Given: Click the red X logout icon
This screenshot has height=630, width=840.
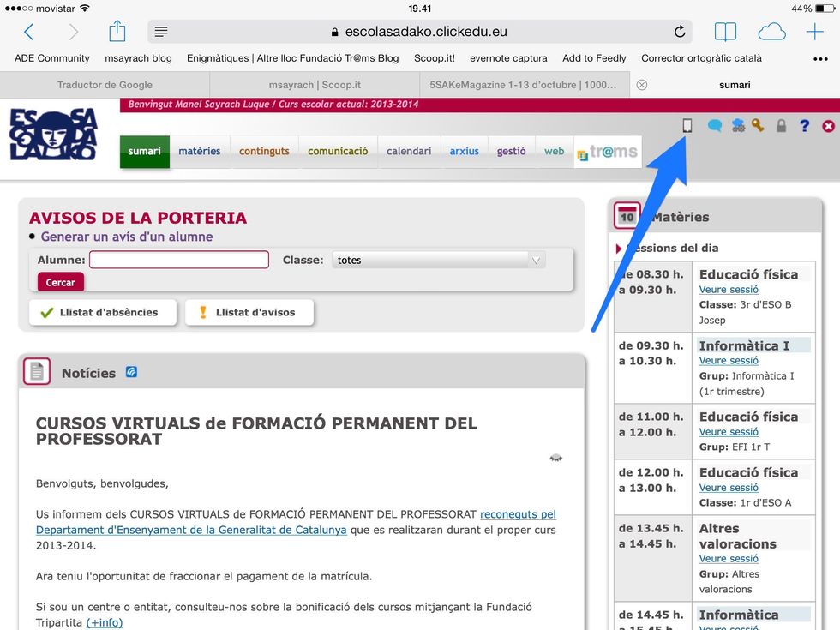Looking at the screenshot, I should (x=828, y=126).
